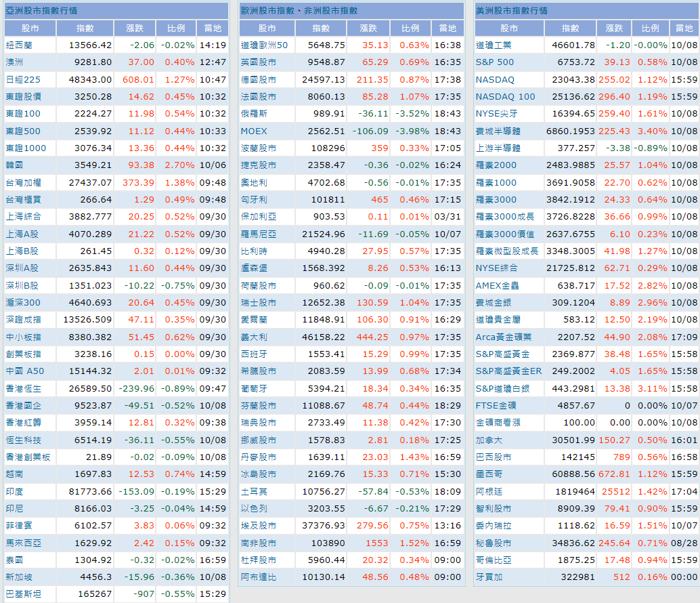This screenshot has width=700, height=603.
Task: Open the 巴基斯坦 index link
Action: (23, 594)
